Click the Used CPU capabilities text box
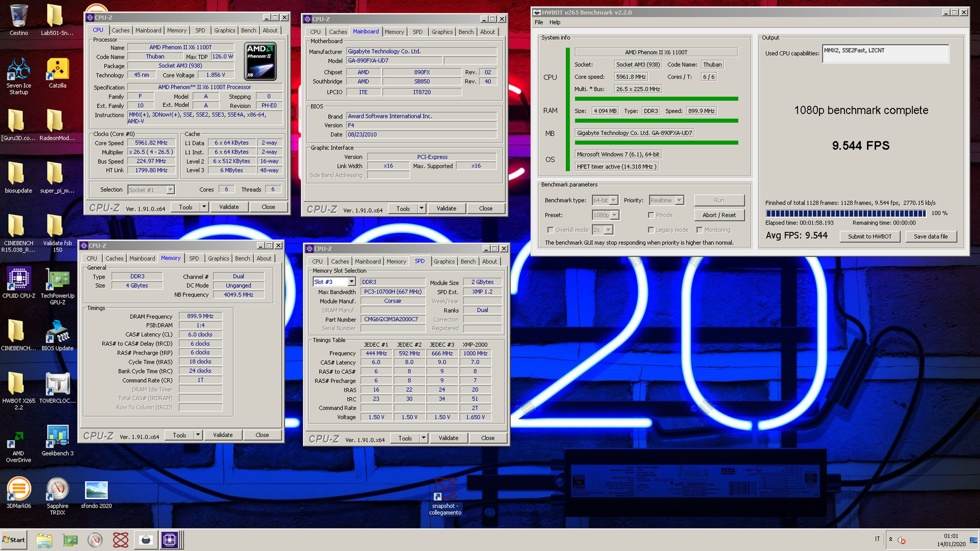This screenshot has width=980, height=551. [x=886, y=54]
